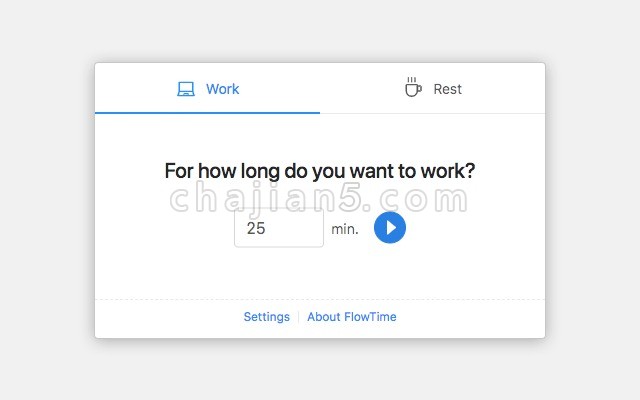Open the Settings link
This screenshot has width=640, height=400.
(x=267, y=317)
